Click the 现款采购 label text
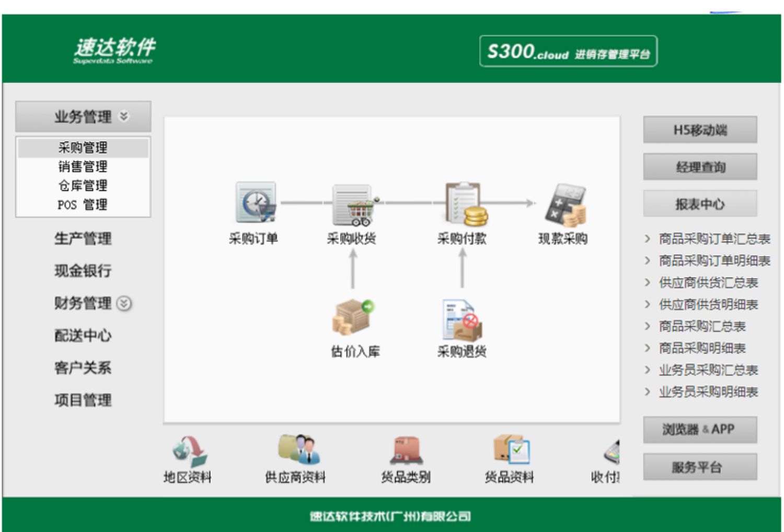Image resolution: width=784 pixels, height=532 pixels. (563, 239)
